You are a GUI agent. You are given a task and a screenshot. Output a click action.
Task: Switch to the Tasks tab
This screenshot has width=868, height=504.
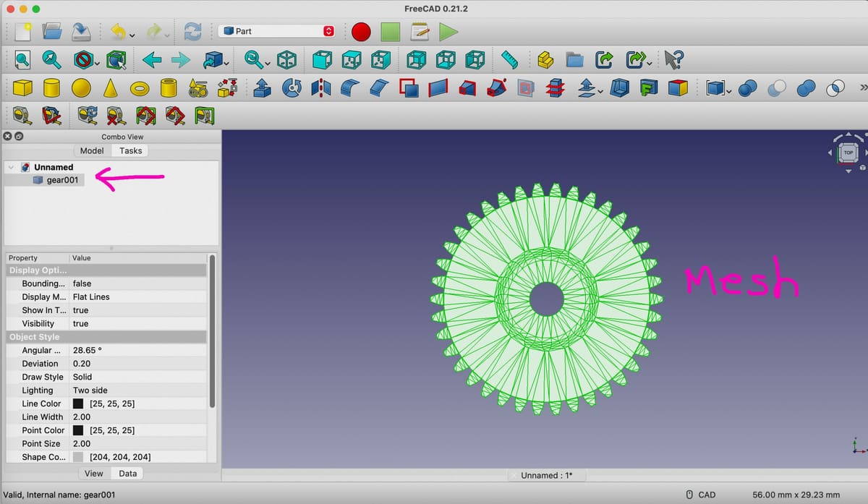131,150
